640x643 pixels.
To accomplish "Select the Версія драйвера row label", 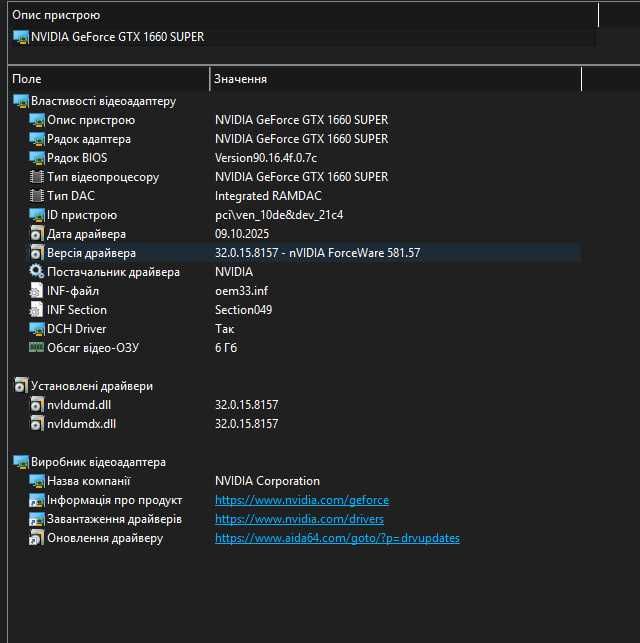I will click(x=91, y=253).
